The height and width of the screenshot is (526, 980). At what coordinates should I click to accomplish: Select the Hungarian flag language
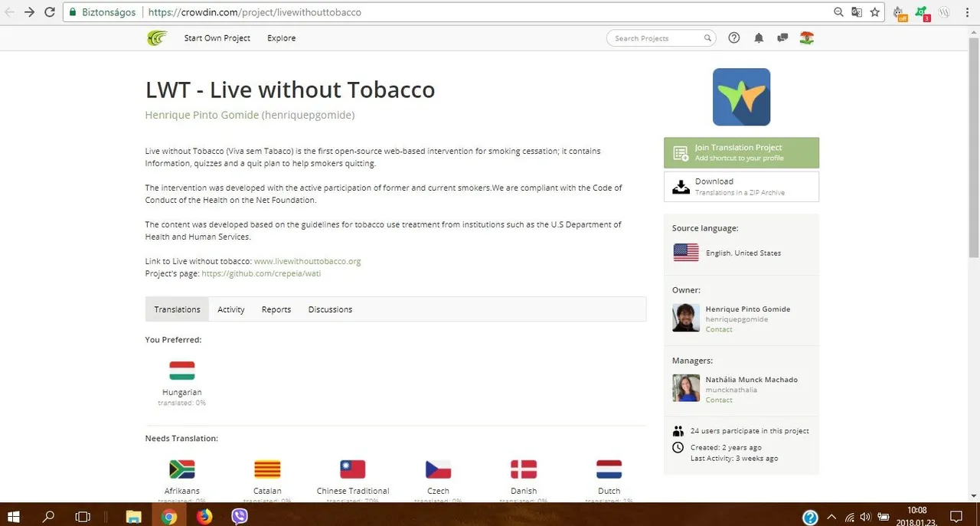(182, 371)
